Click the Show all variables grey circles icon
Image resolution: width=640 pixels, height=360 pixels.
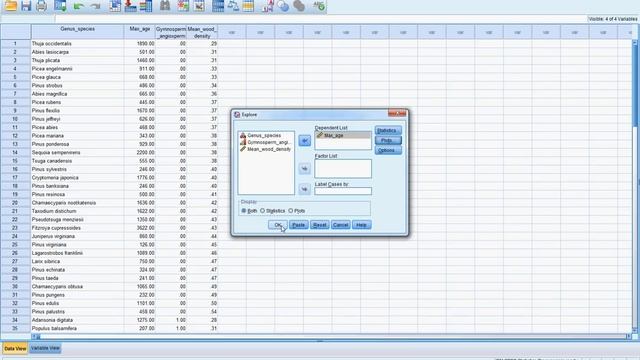[299, 6]
